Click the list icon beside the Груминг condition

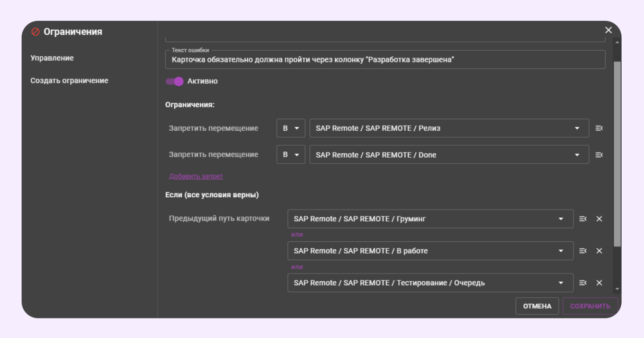pos(583,219)
